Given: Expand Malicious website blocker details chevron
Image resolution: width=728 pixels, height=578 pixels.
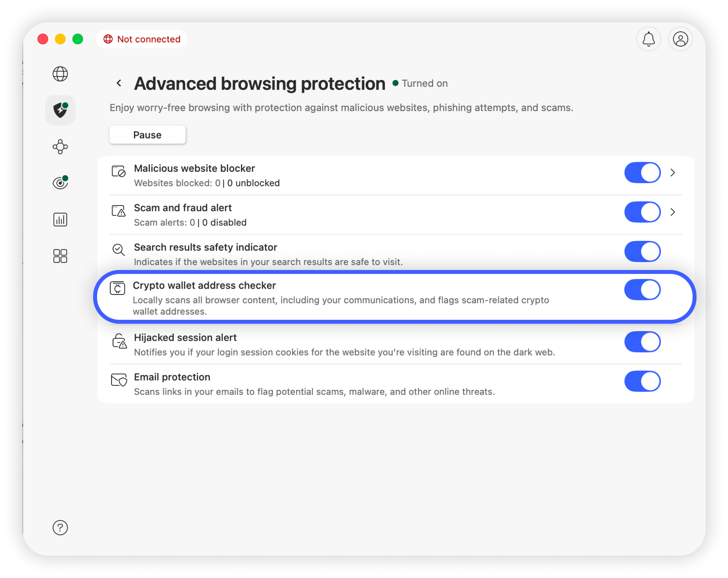Looking at the screenshot, I should 673,172.
